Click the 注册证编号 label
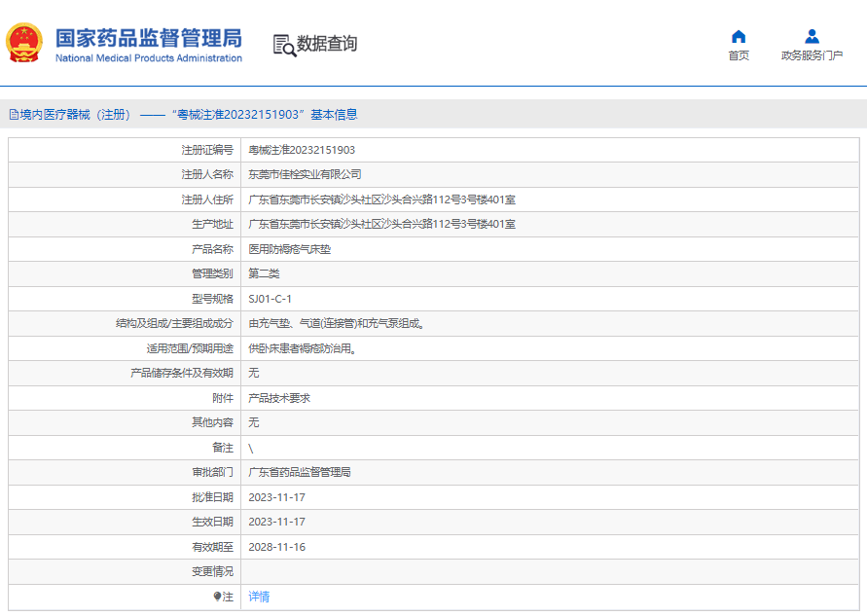The image size is (867, 616). 207,150
